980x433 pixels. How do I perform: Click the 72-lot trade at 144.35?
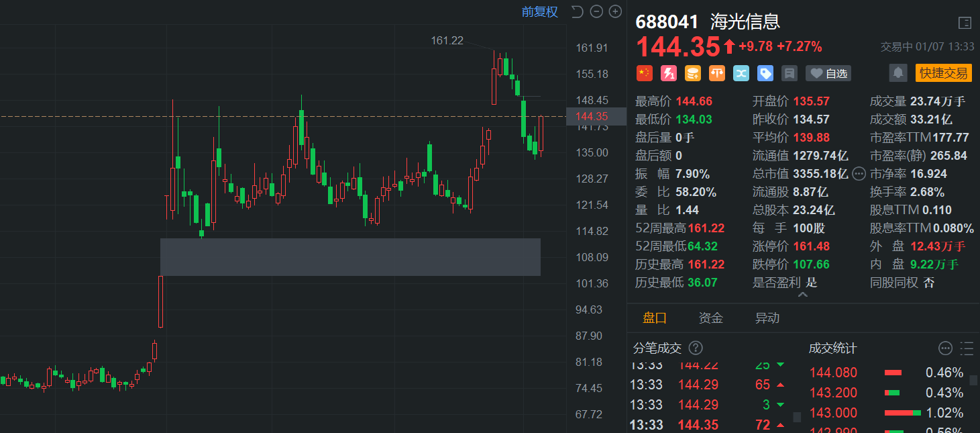point(708,425)
